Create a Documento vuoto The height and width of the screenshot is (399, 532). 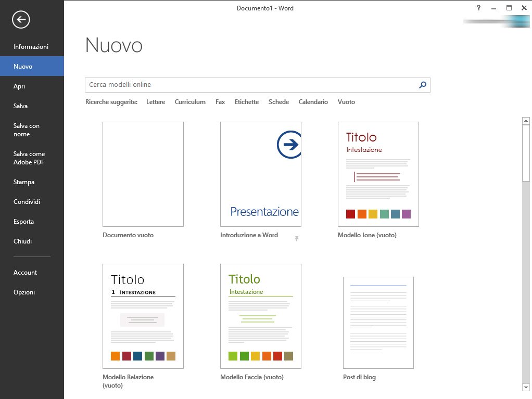coord(143,174)
